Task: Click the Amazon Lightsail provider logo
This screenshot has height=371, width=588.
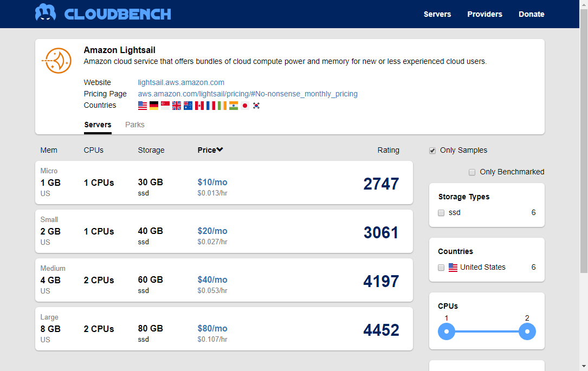Action: coord(56,60)
